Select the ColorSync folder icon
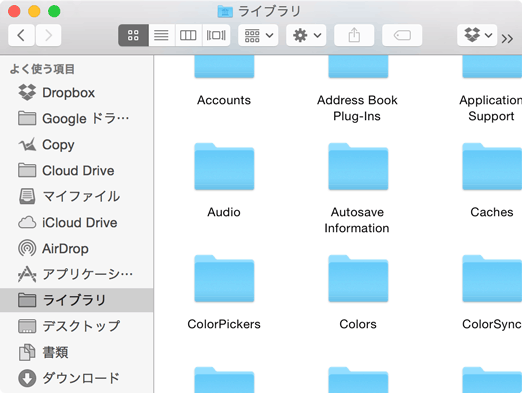The image size is (522, 393). (x=492, y=279)
